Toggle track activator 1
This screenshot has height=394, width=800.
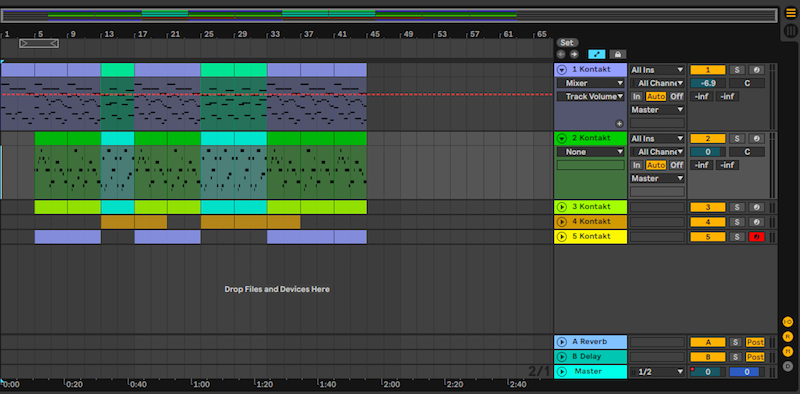point(708,70)
